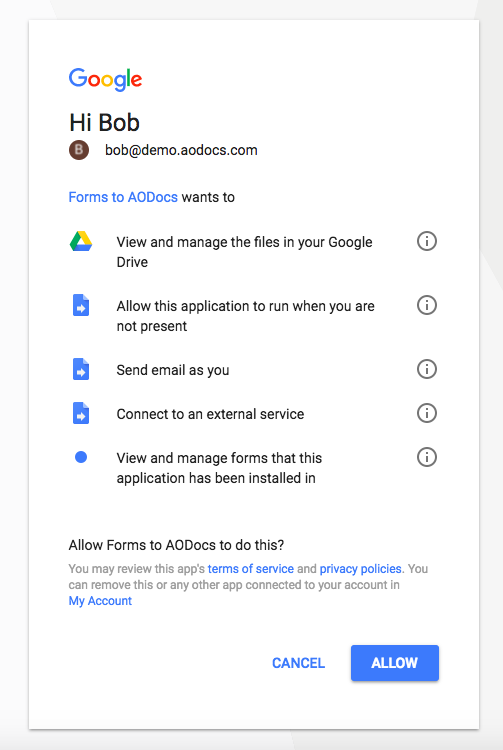Click script icon beside Connect to external service
Screen dimensions: 503x750
tap(81, 413)
